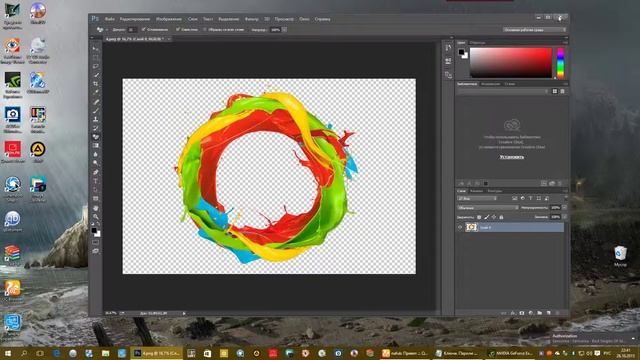Select the Clone Stamp tool
This screenshot has width=640, height=360.
point(96,119)
